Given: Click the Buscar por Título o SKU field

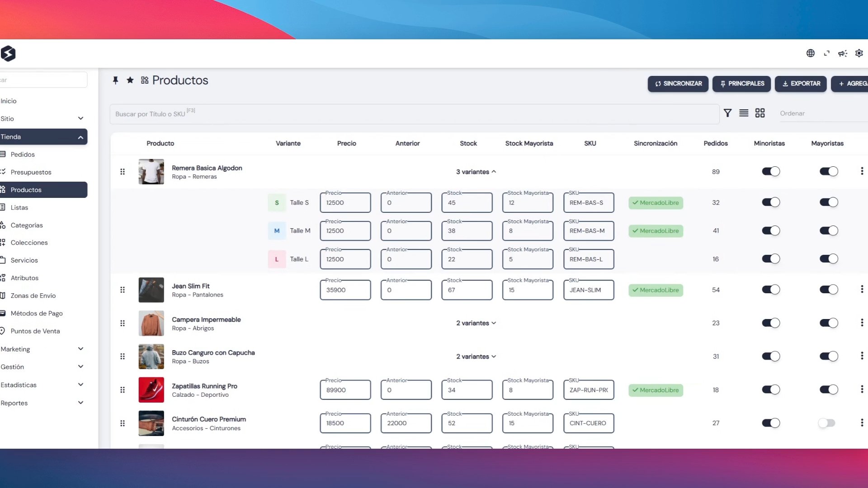Looking at the screenshot, I should coord(414,114).
